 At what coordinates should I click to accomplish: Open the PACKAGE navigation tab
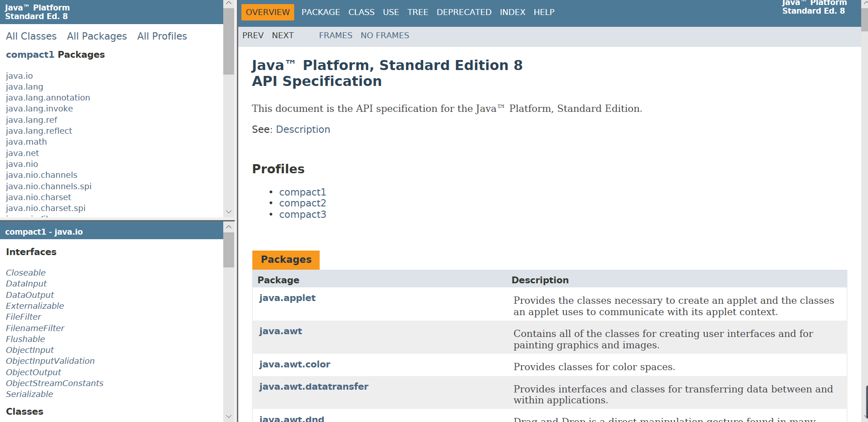(x=321, y=12)
